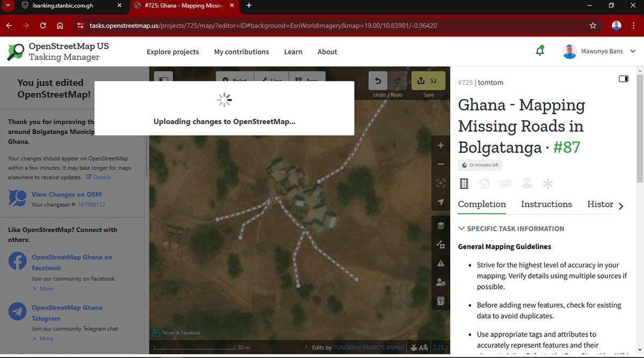Image resolution: width=644 pixels, height=358 pixels.
Task: Click the waterways waves mapping type icon
Action: pos(505,184)
